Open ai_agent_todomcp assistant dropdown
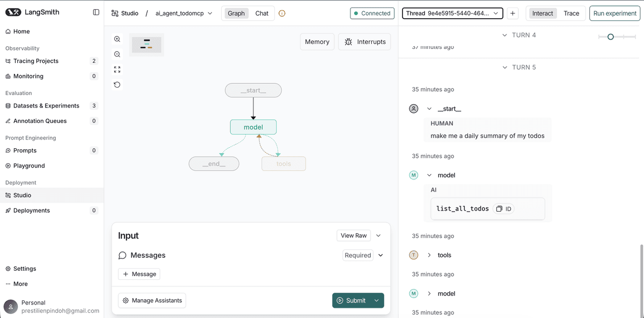This screenshot has height=318, width=644. pyautogui.click(x=184, y=13)
